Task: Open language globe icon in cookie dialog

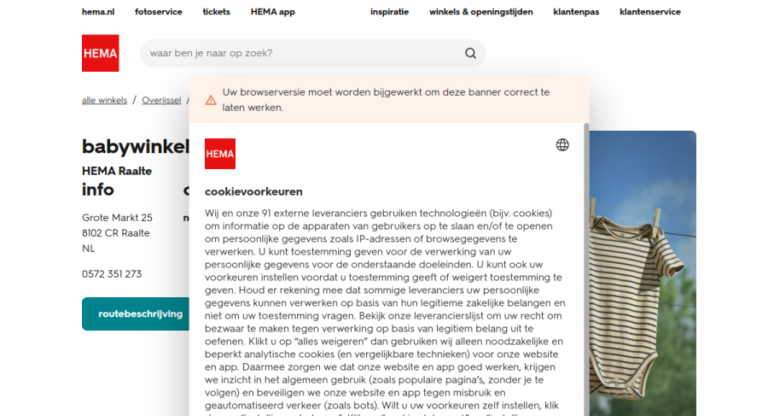Action: 562,145
